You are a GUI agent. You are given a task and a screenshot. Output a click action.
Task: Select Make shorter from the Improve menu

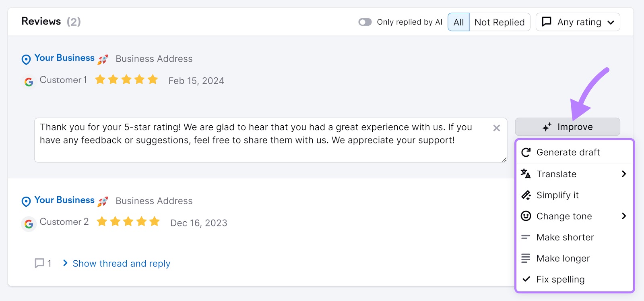tap(565, 237)
